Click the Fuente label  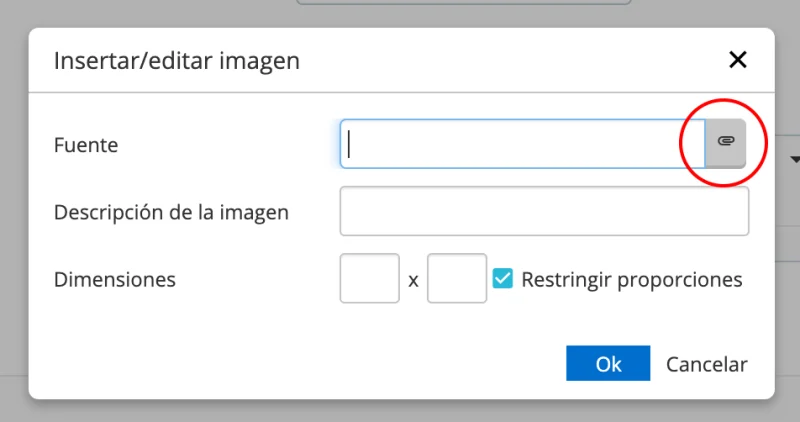tap(86, 145)
